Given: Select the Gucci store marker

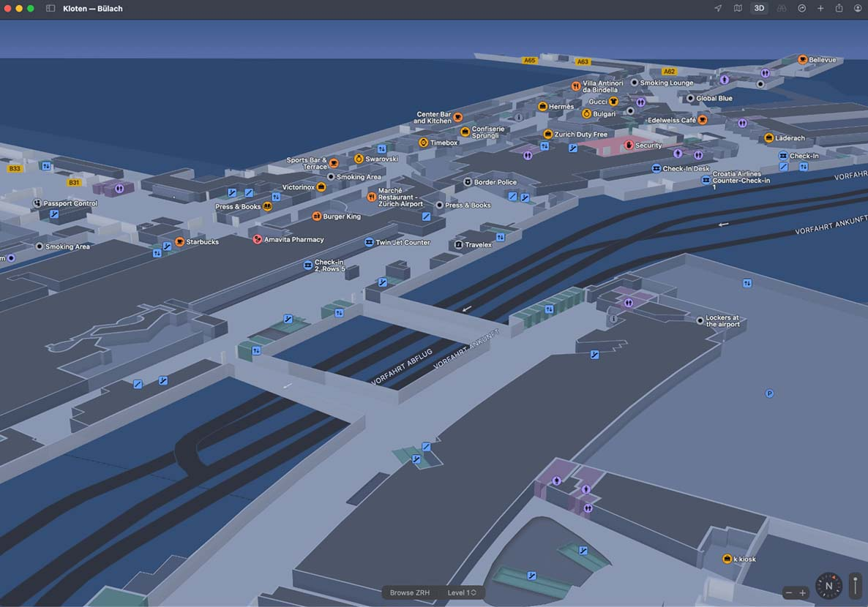Looking at the screenshot, I should point(613,102).
